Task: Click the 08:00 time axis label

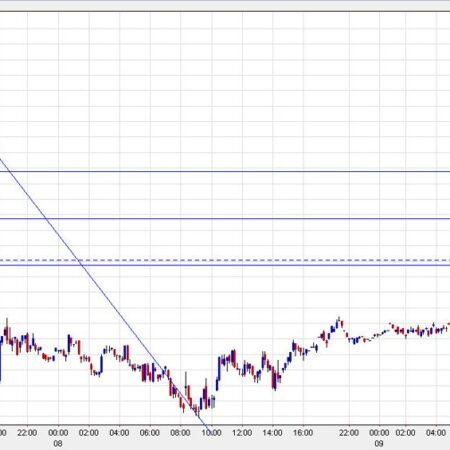Action: coord(180,433)
